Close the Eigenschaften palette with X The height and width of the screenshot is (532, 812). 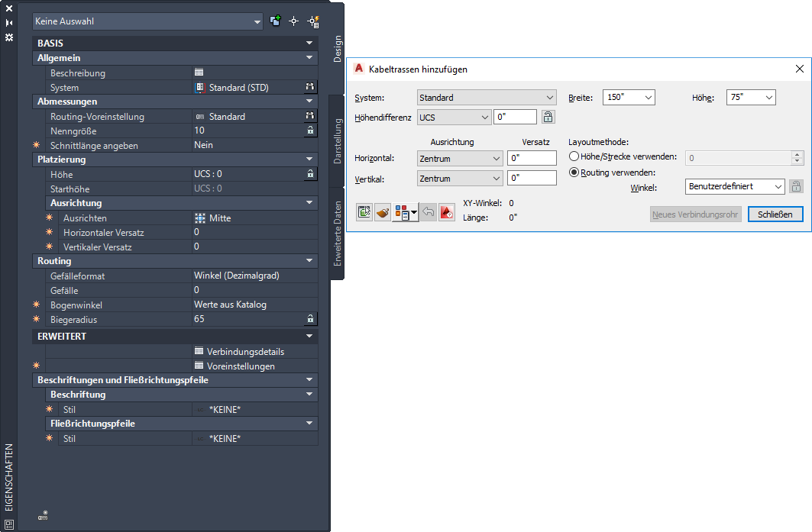point(9,8)
